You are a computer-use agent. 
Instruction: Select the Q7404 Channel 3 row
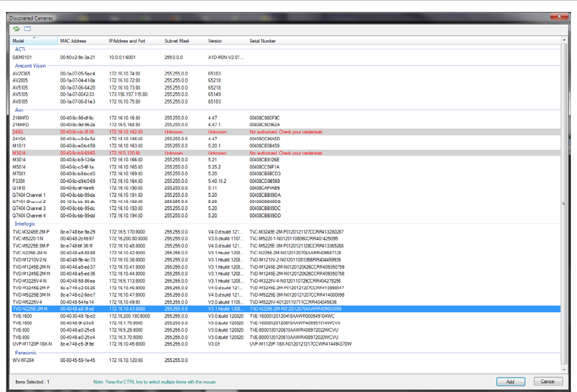[286, 208]
